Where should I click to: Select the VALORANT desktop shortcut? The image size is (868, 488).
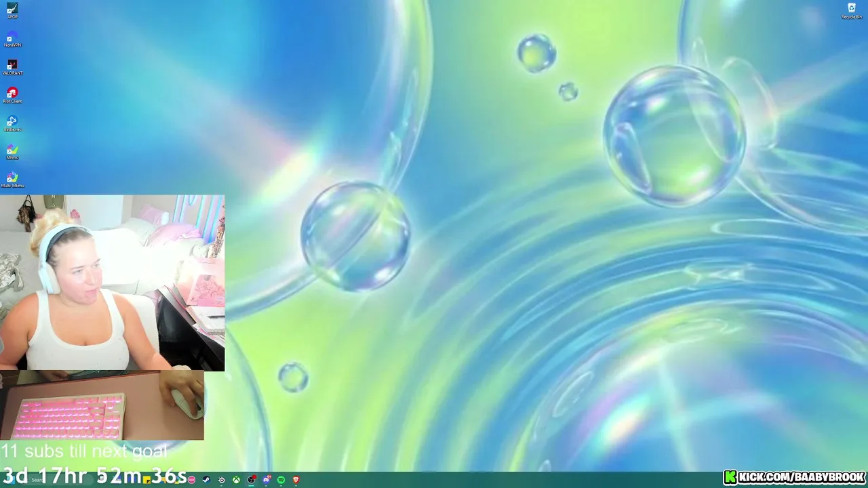(x=12, y=67)
